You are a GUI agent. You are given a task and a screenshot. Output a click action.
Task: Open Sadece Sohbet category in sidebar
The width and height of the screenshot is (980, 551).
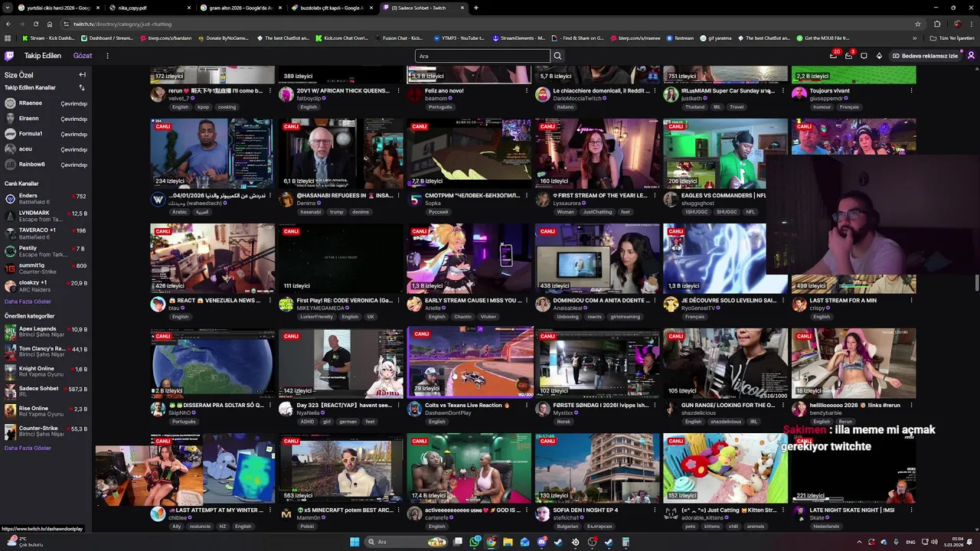click(46, 392)
